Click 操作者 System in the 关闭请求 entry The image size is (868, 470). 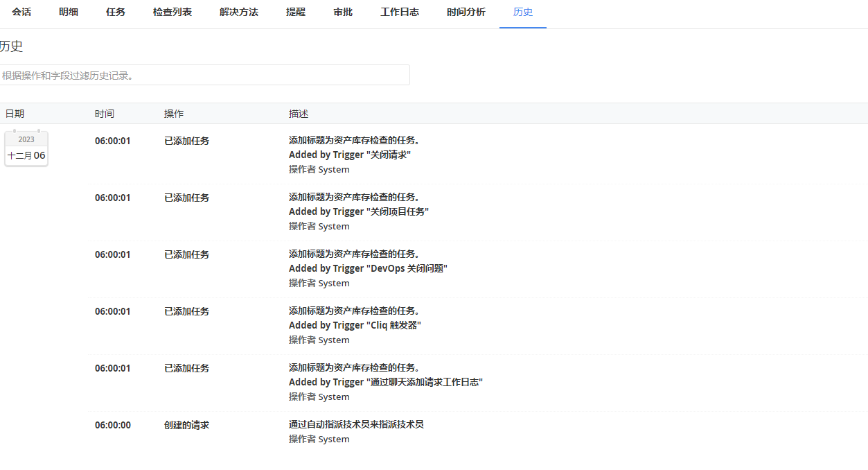point(319,169)
